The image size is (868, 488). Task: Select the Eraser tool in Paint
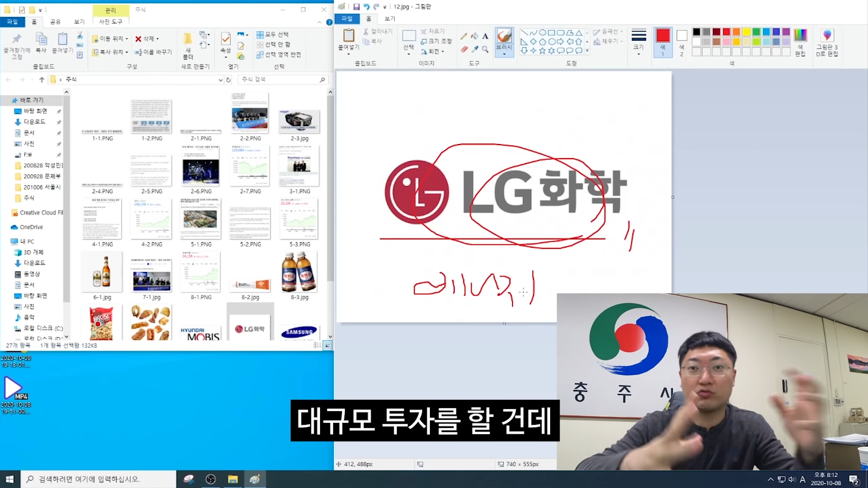[464, 49]
